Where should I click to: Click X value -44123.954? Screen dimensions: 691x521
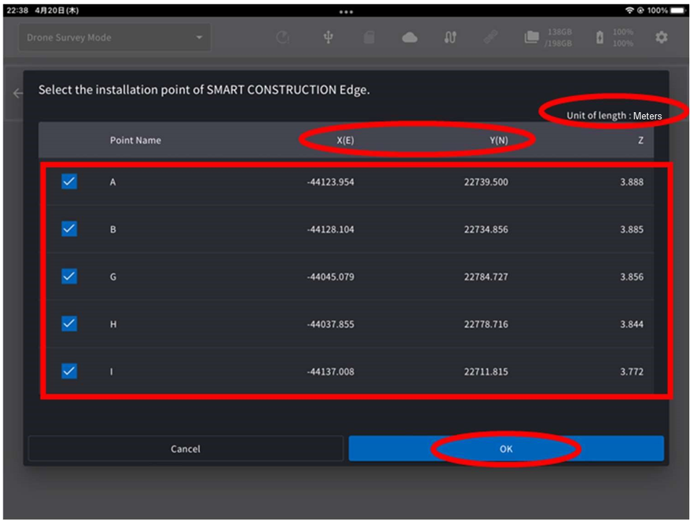click(x=331, y=182)
